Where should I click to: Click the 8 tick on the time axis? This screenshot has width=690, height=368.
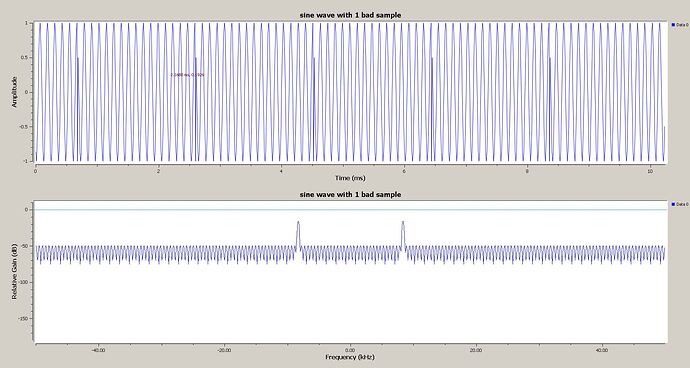point(527,171)
